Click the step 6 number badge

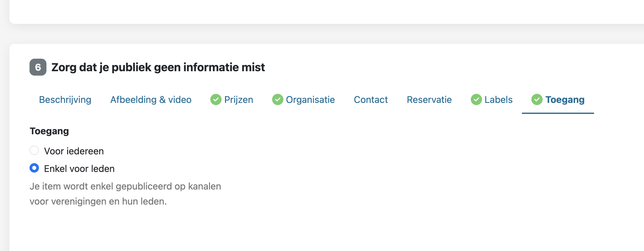coord(38,67)
